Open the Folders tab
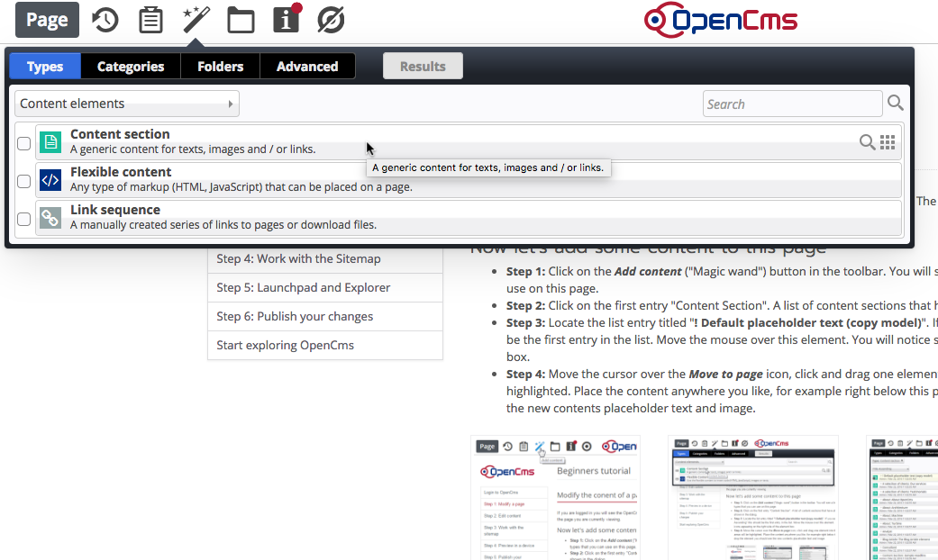938x560 pixels. 221,67
